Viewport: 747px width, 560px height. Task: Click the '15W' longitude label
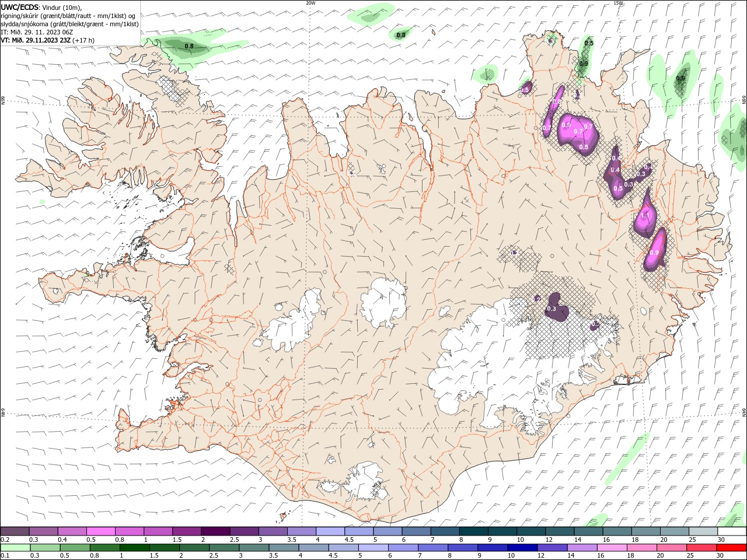618,3
